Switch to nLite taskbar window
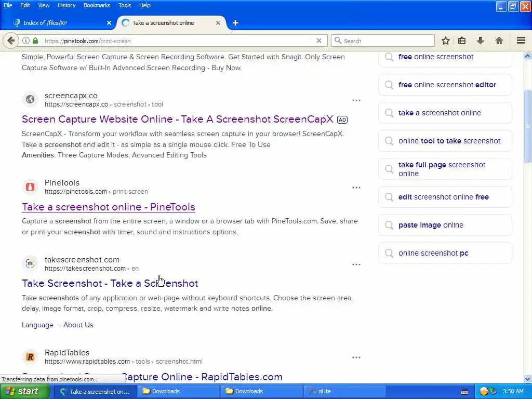 pyautogui.click(x=344, y=391)
